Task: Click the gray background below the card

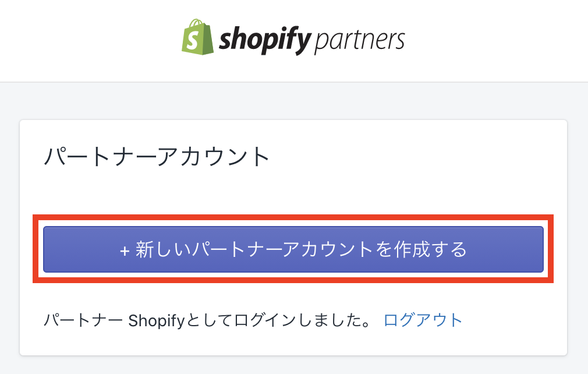Action: coord(291,365)
